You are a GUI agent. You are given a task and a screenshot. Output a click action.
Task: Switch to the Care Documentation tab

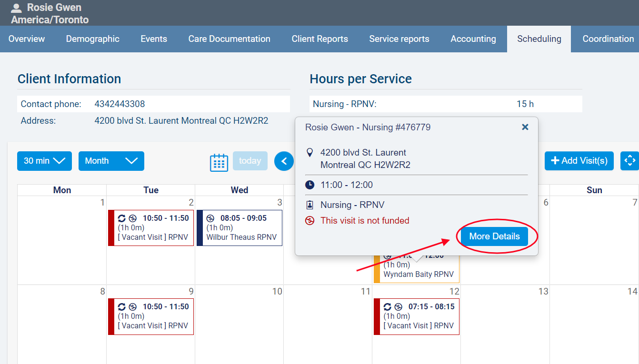tap(229, 39)
